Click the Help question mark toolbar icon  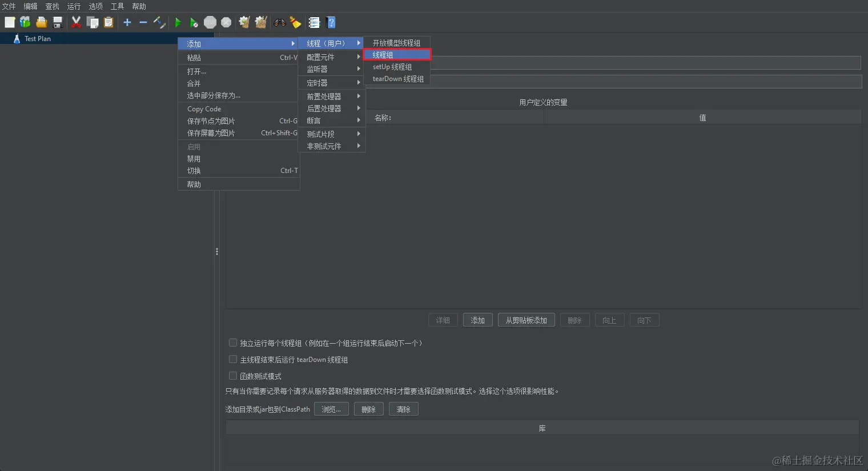pyautogui.click(x=331, y=22)
